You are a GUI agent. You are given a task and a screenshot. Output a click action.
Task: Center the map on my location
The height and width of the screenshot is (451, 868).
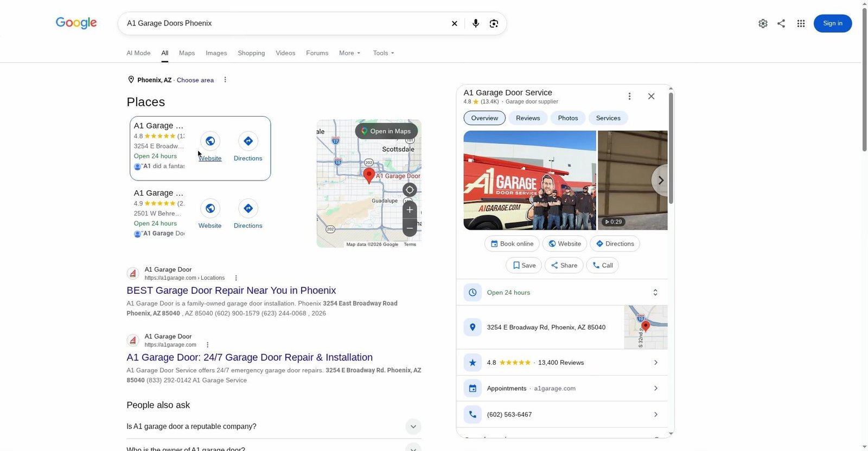410,190
